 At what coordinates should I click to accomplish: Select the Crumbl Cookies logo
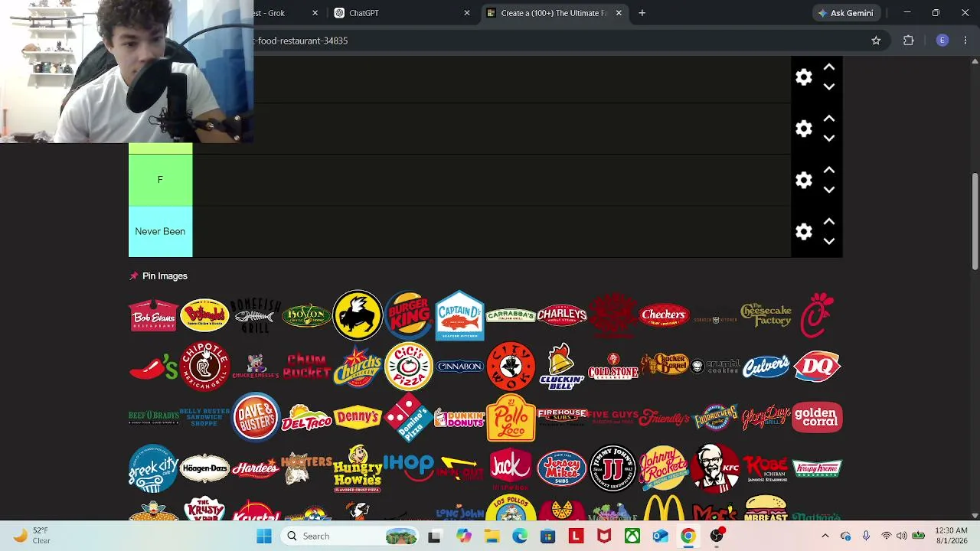(715, 367)
